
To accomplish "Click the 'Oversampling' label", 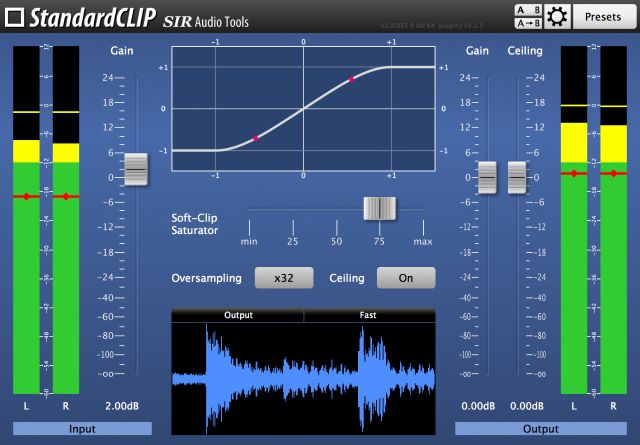I will tap(207, 278).
